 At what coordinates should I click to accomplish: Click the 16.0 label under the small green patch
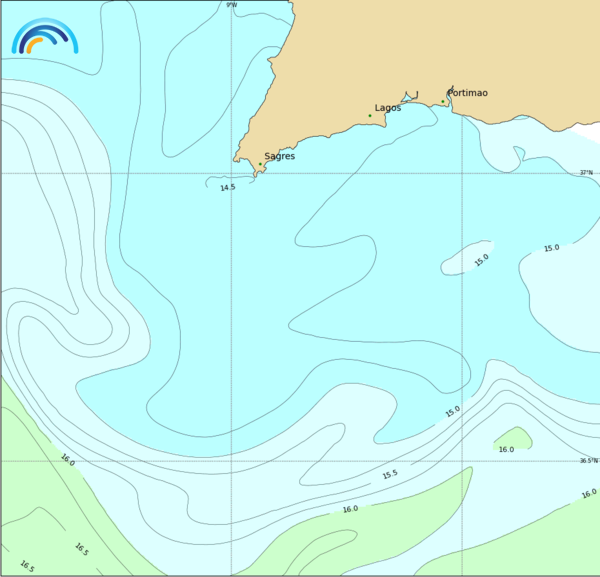[506, 450]
